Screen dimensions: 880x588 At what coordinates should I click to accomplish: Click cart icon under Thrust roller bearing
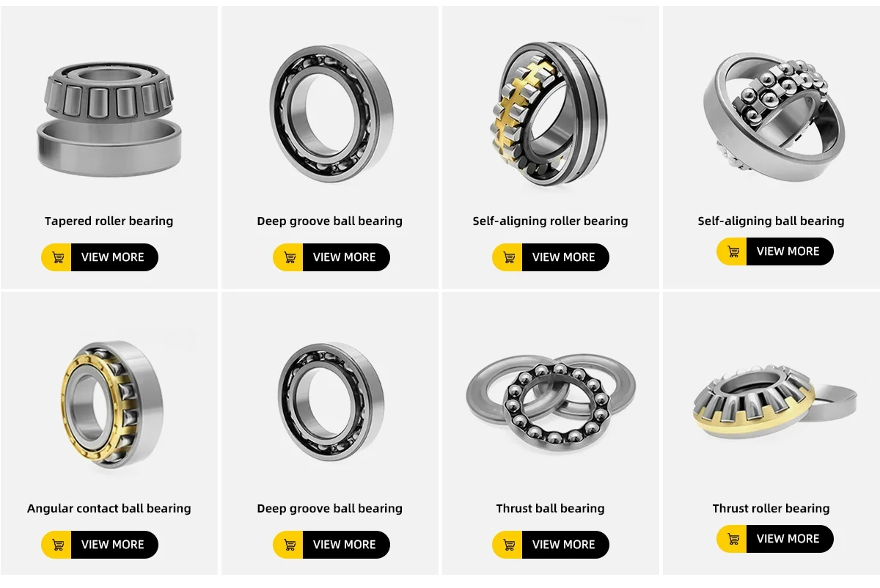tap(733, 539)
